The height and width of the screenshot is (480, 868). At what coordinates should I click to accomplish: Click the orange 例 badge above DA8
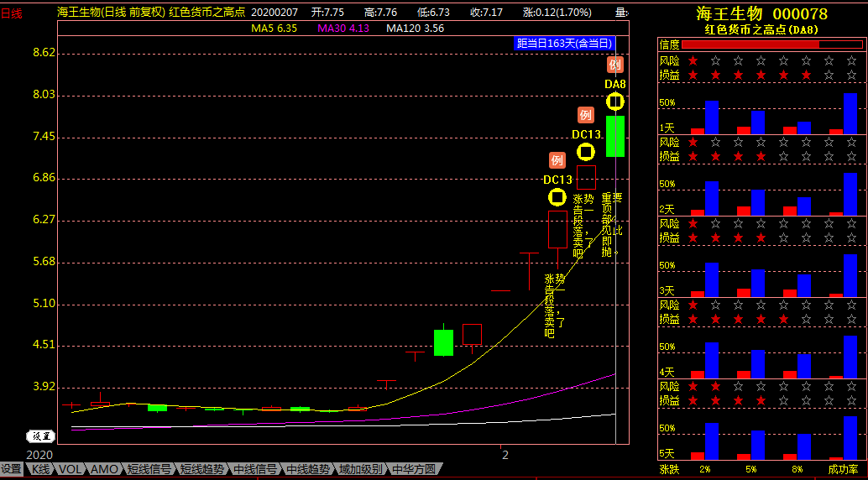[x=615, y=65]
